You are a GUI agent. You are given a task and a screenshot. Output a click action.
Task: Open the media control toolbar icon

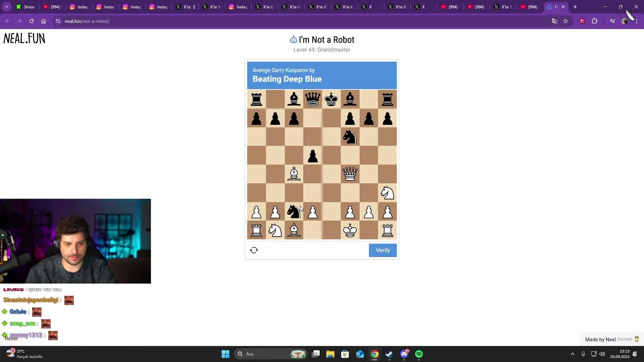612,21
